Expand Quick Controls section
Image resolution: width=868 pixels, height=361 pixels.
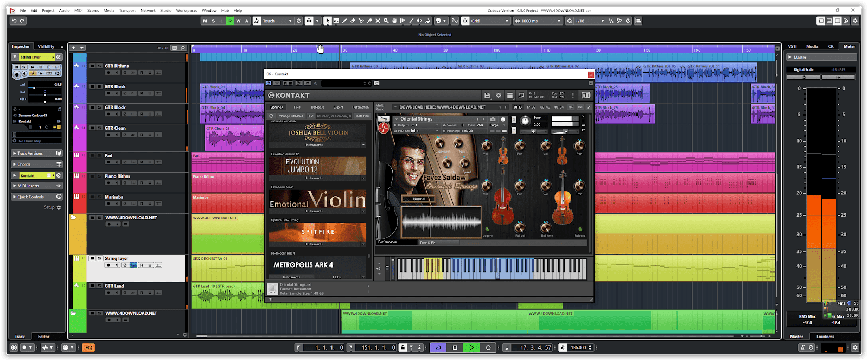[37, 197]
